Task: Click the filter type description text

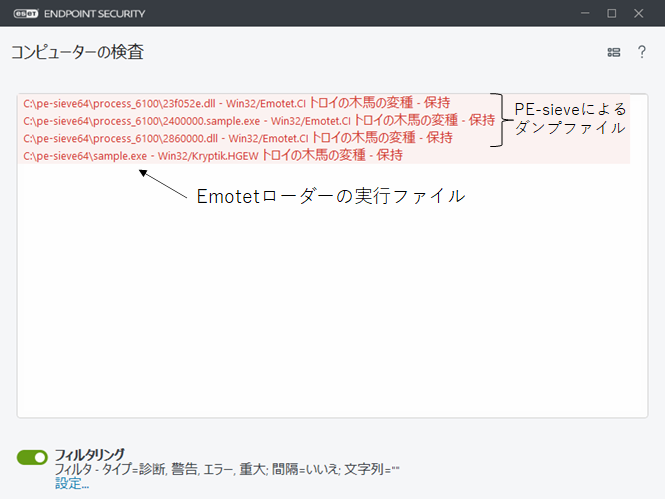Action: pos(228,469)
